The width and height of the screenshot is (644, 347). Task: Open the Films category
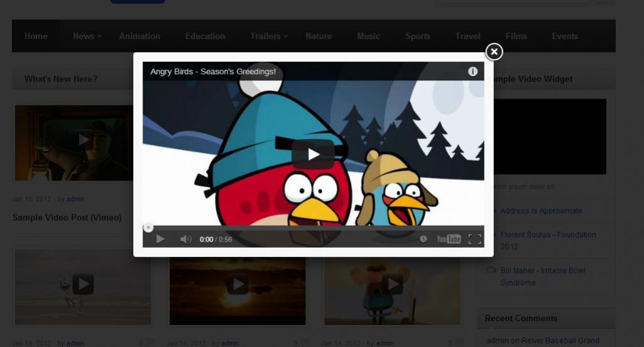516,36
